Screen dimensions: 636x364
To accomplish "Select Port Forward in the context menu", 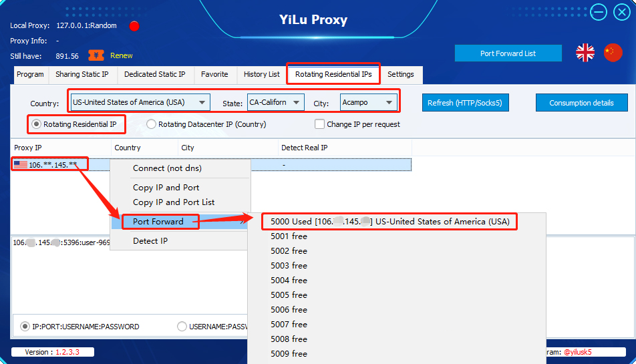I will (x=158, y=222).
